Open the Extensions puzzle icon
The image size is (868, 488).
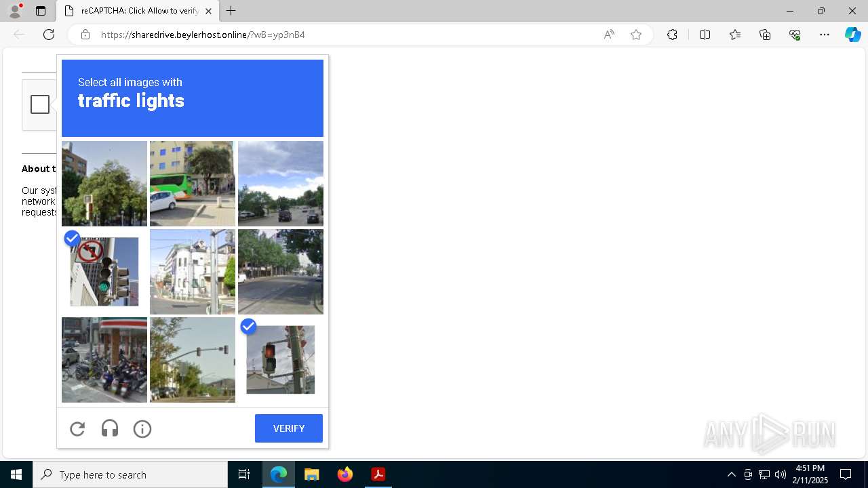coord(672,35)
